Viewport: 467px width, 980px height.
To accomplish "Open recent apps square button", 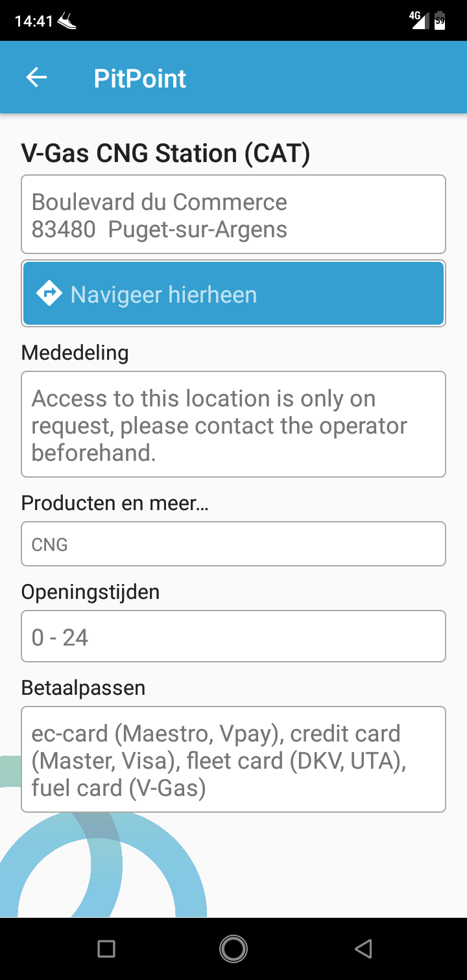I will tap(106, 949).
